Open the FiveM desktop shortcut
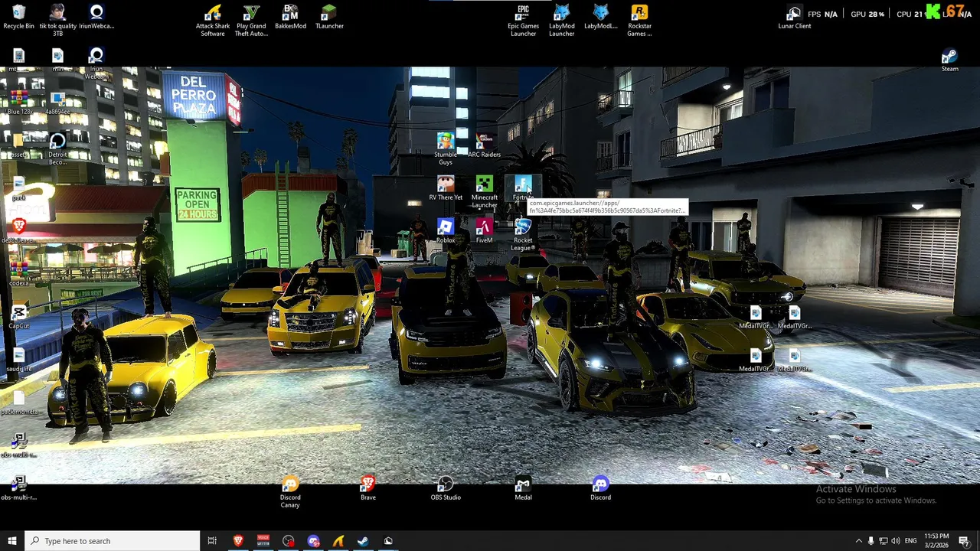Viewport: 980px width, 551px height. [x=484, y=231]
